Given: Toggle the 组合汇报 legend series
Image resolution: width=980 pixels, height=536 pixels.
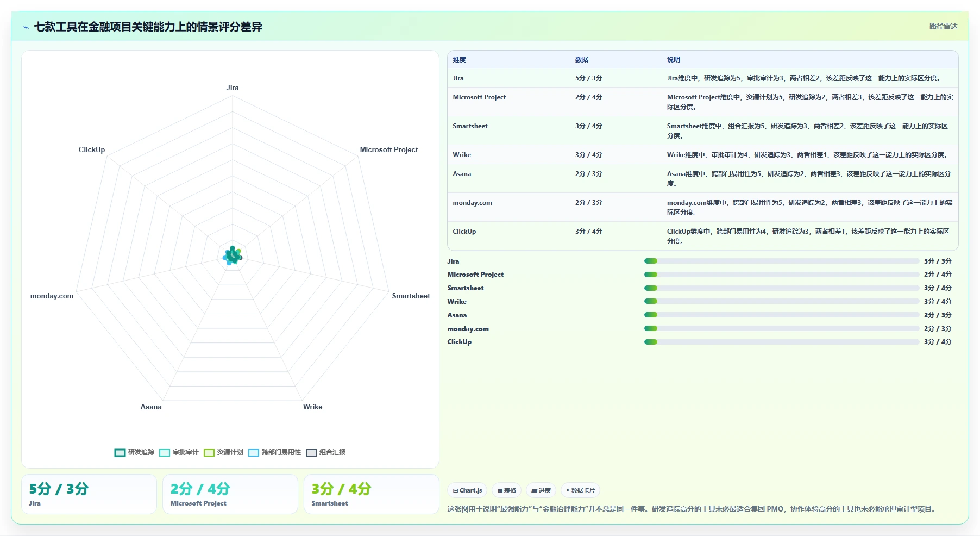Looking at the screenshot, I should point(325,452).
